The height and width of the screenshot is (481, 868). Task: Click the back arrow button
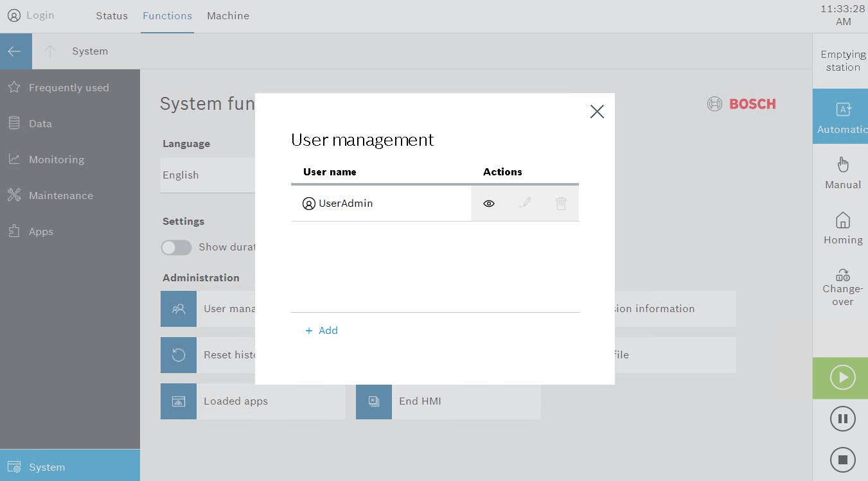[15, 51]
